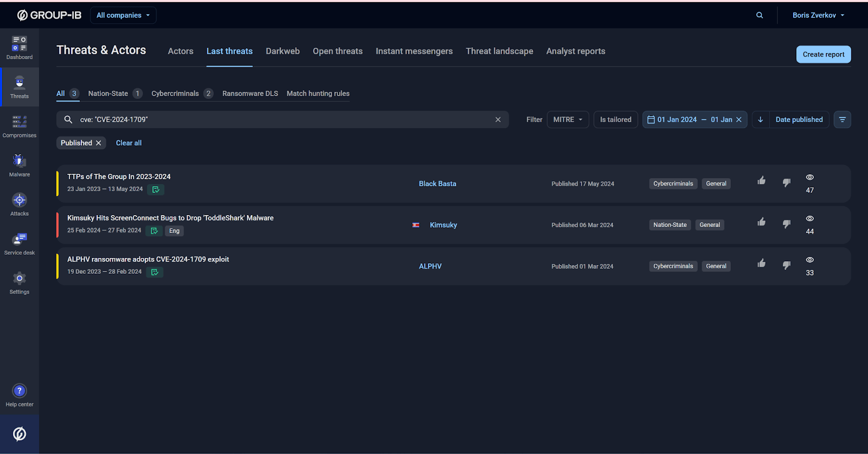The width and height of the screenshot is (868, 454).
Task: Switch to the Actors tab
Action: 181,51
